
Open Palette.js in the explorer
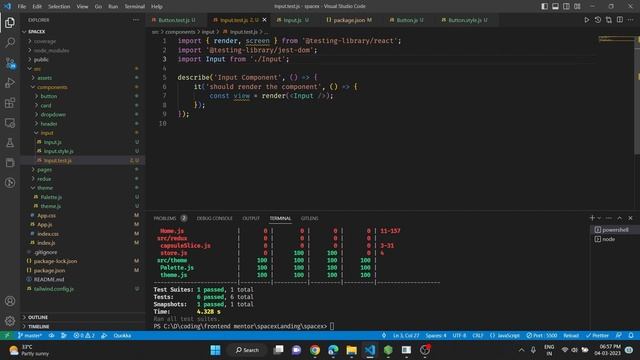point(83,197)
